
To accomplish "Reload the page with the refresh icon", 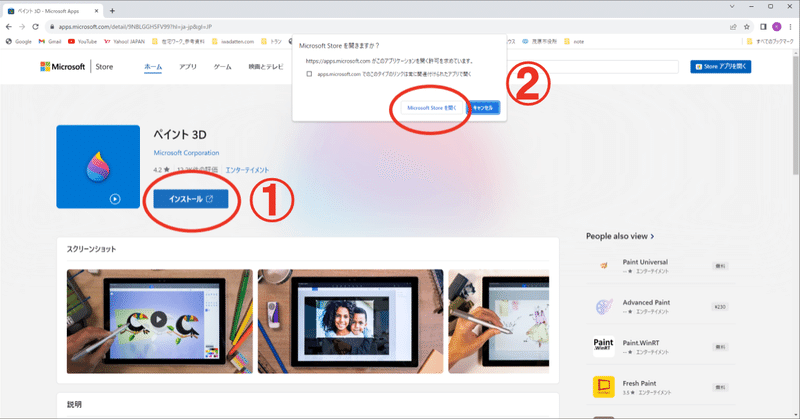I will pos(35,27).
